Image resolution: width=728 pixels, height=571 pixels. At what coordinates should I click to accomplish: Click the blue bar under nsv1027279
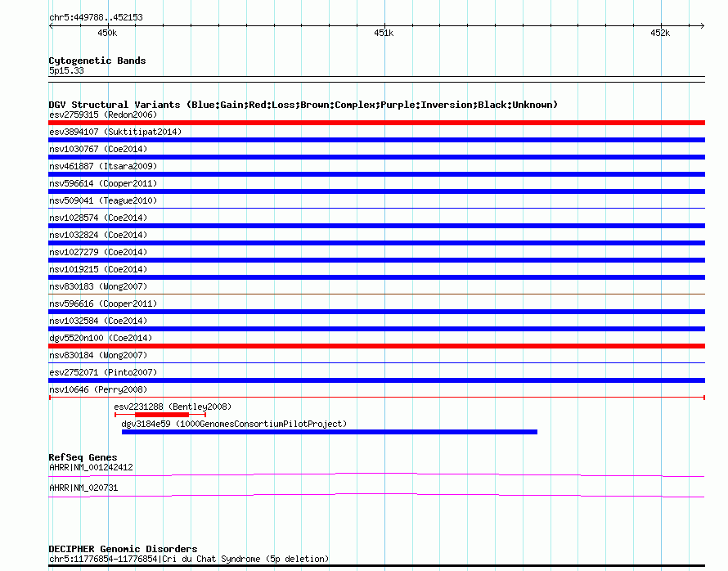point(376,260)
